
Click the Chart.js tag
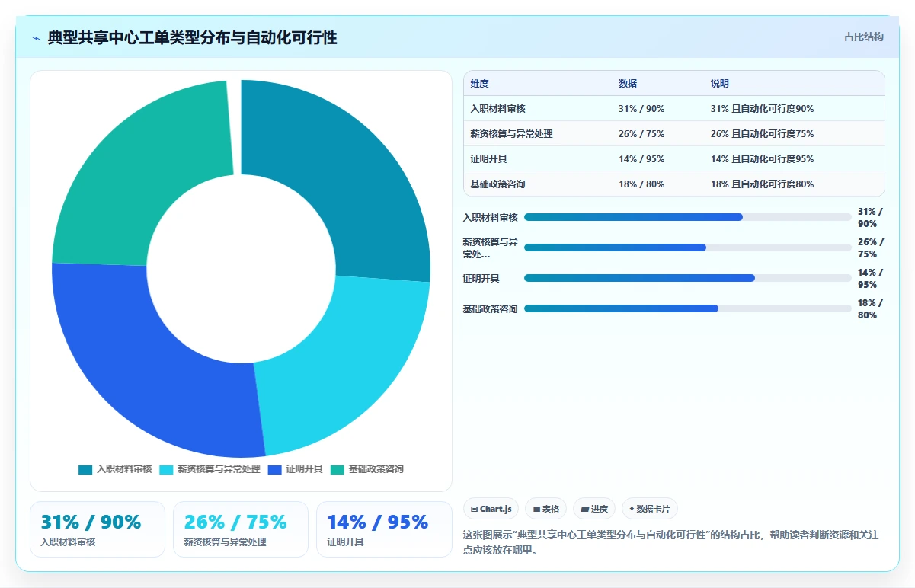(x=491, y=509)
